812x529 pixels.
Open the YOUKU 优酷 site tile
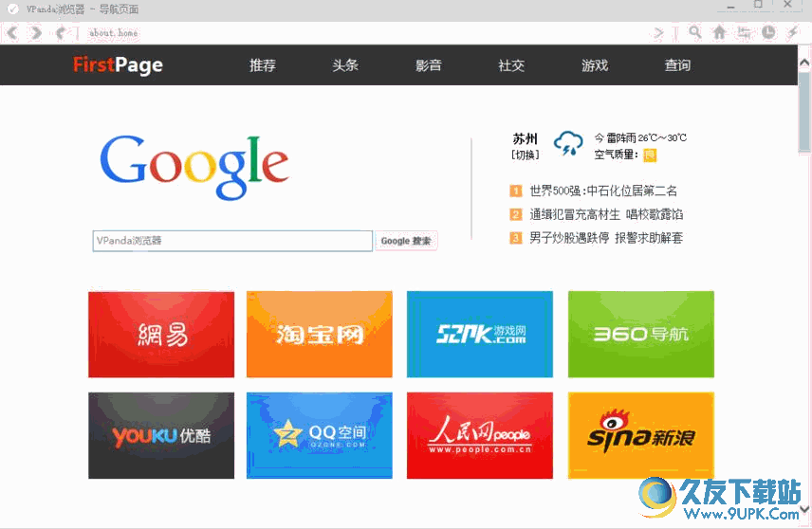161,435
